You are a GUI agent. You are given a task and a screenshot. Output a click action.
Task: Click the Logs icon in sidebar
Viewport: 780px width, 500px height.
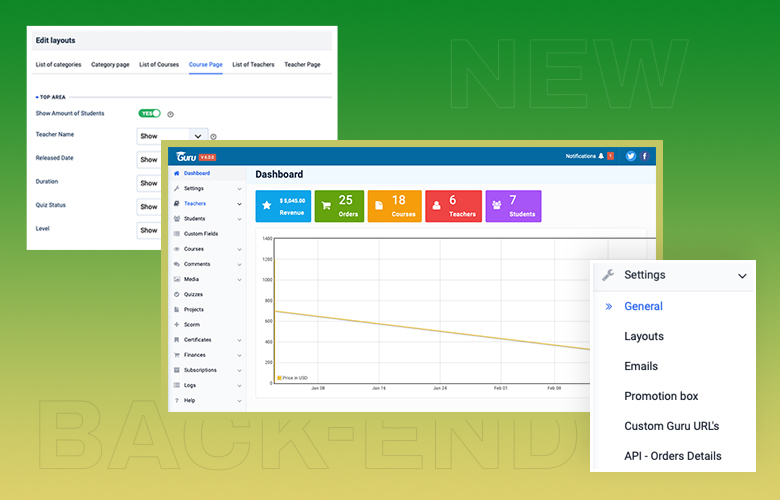[x=177, y=385]
